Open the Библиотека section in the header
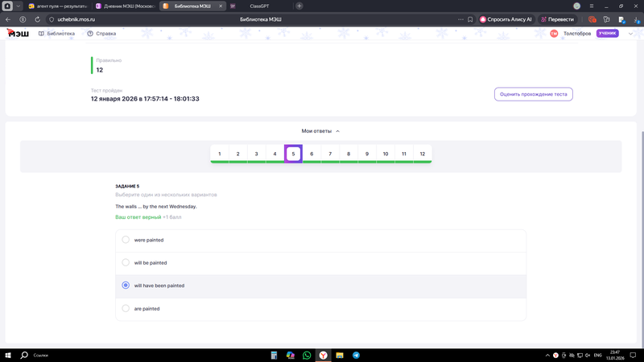The height and width of the screenshot is (362, 644). (x=56, y=34)
